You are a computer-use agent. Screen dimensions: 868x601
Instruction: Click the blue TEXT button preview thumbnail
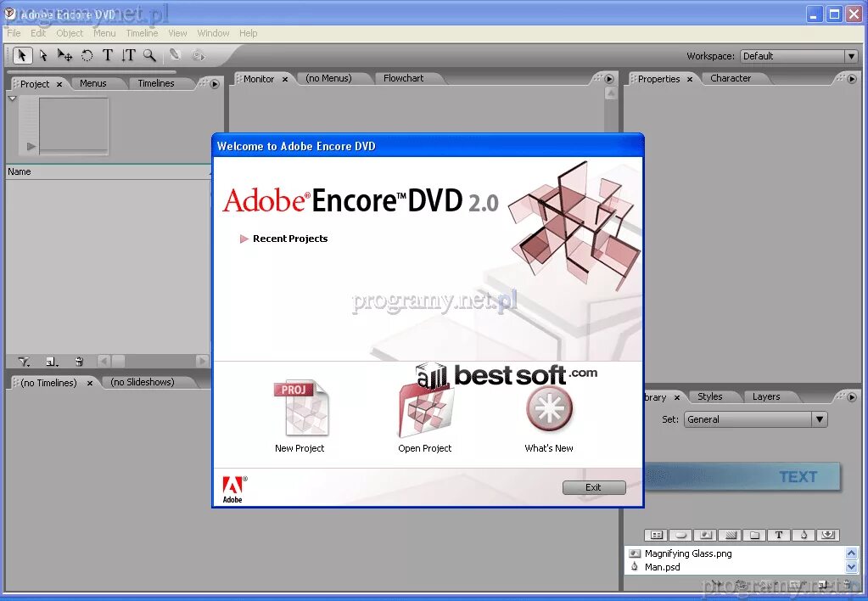pos(742,476)
